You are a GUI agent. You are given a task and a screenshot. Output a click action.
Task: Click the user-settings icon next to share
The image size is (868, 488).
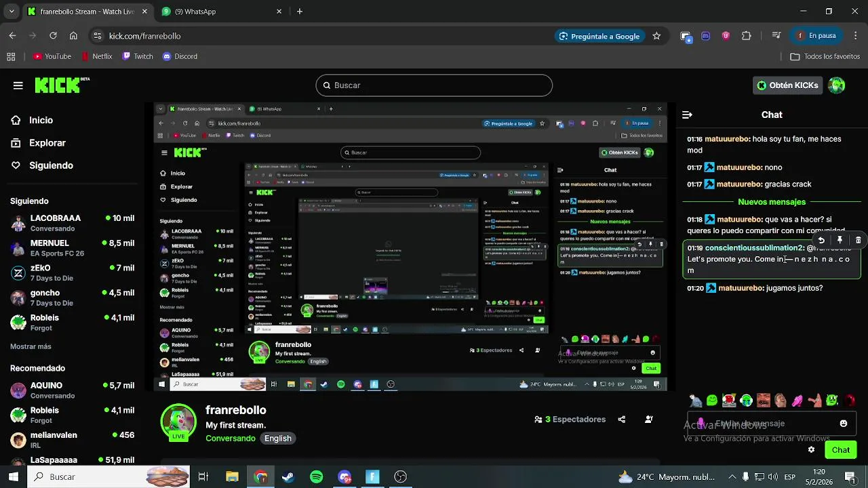pyautogui.click(x=649, y=420)
